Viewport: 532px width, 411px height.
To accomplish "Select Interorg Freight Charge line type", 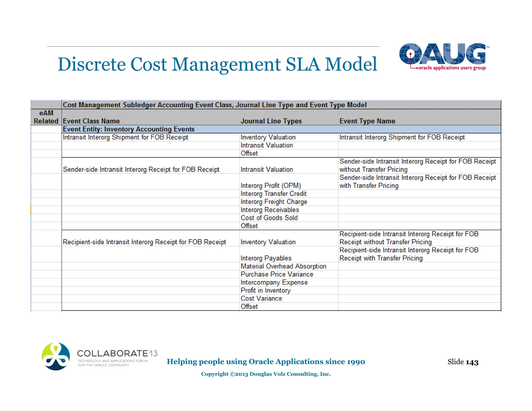I will click(274, 202).
